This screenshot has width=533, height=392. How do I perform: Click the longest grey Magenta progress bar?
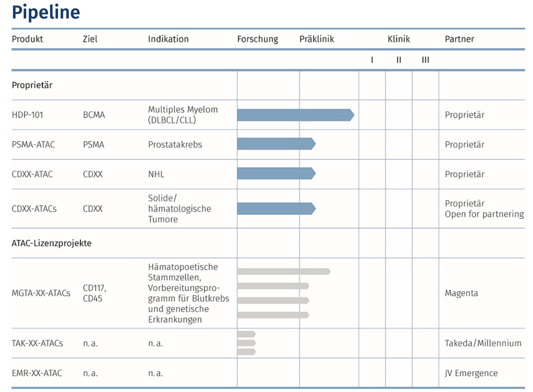(284, 271)
